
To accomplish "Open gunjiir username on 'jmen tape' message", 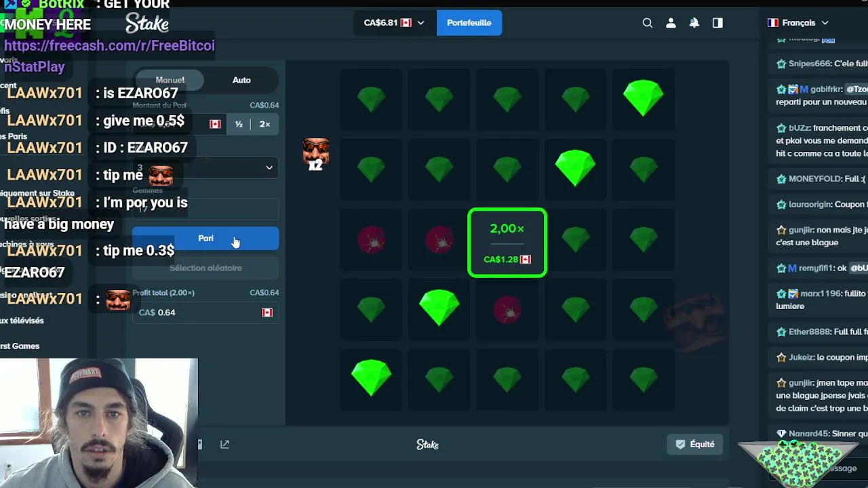I will [800, 383].
